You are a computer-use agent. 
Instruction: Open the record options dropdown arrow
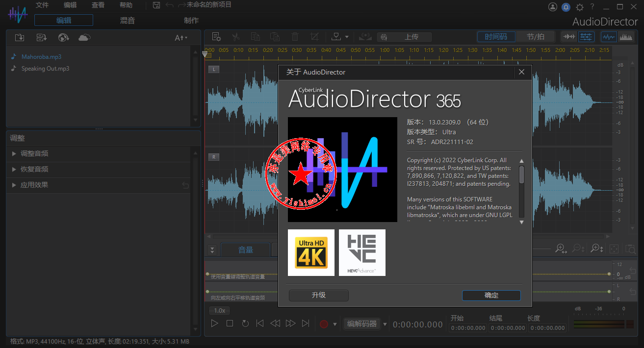[x=335, y=324]
